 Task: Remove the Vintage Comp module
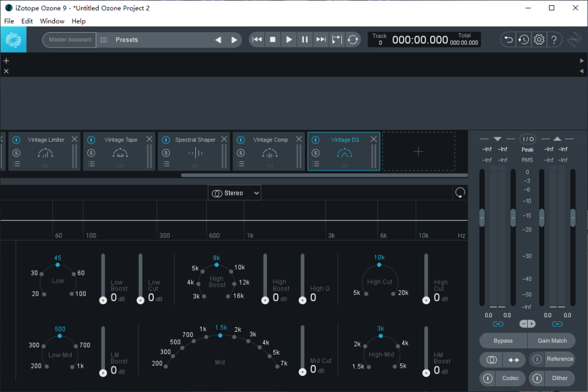(299, 139)
